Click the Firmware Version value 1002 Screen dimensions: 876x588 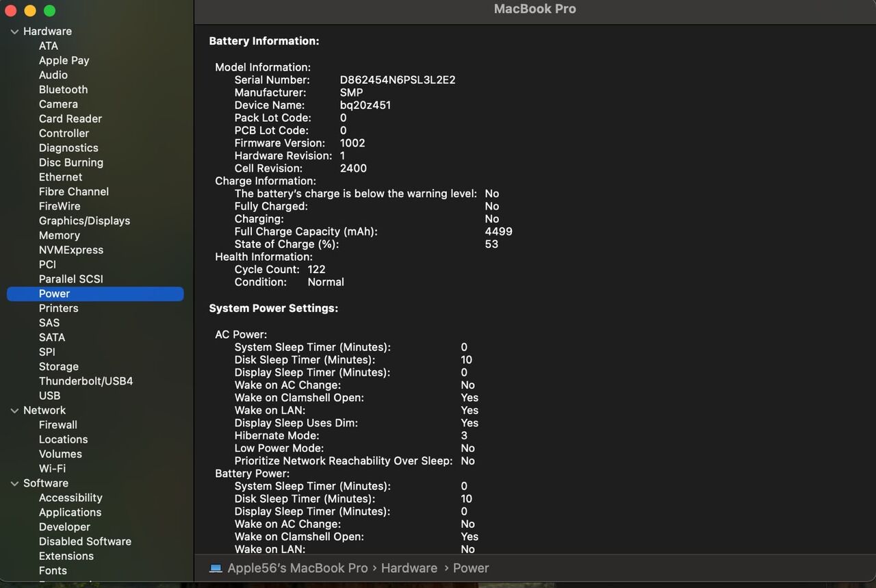tap(352, 143)
